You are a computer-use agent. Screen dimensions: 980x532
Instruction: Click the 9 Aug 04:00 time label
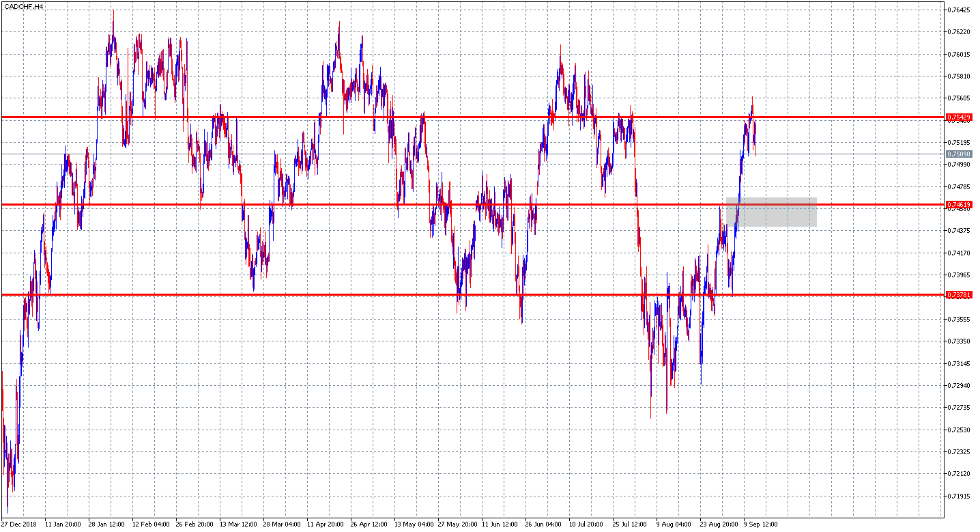674,525
